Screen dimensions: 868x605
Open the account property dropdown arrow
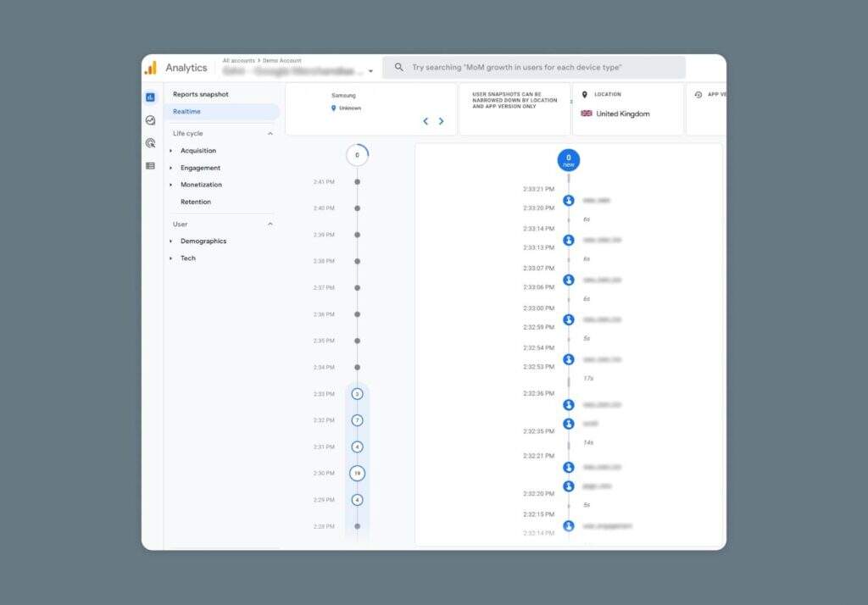(370, 72)
